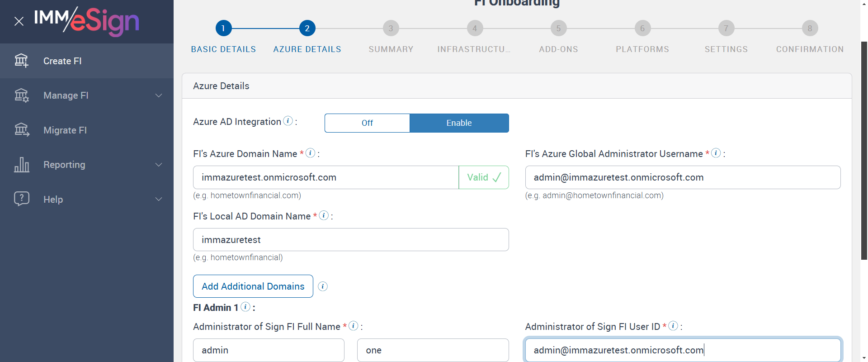Image resolution: width=868 pixels, height=362 pixels.
Task: Go to Basic Details step 1
Action: (223, 29)
